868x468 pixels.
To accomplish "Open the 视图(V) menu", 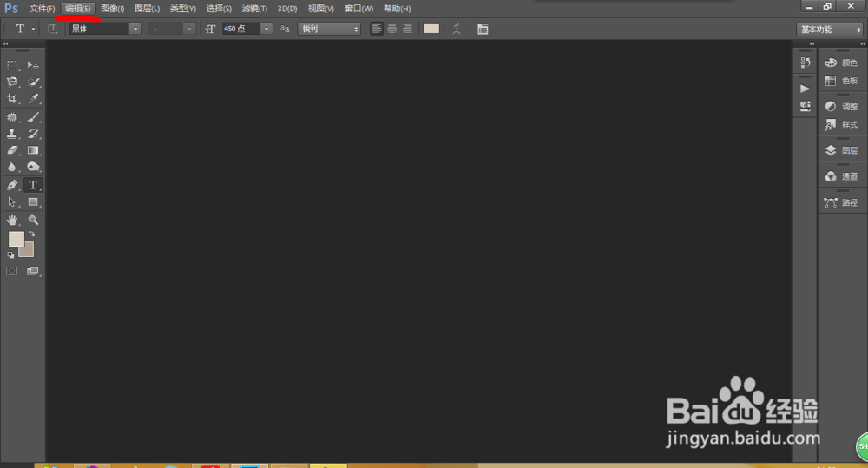I will click(320, 9).
